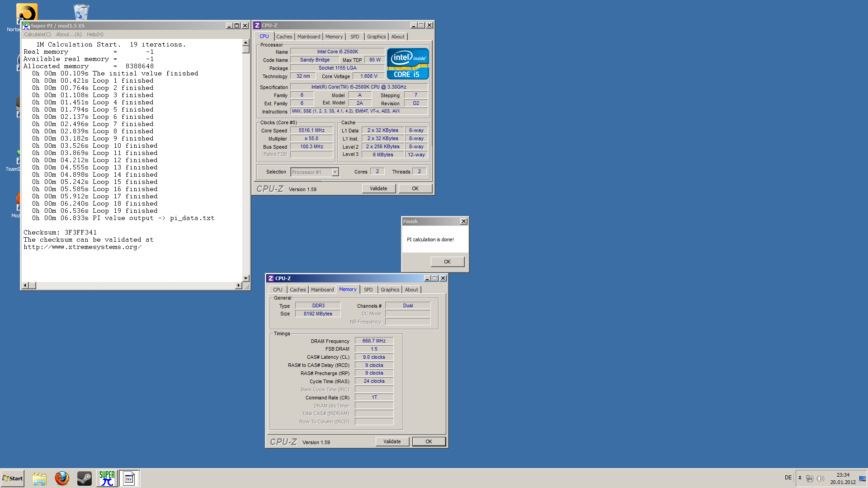This screenshot has width=868, height=488.
Task: Click the xtremesystems.org URL text
Action: [x=83, y=247]
